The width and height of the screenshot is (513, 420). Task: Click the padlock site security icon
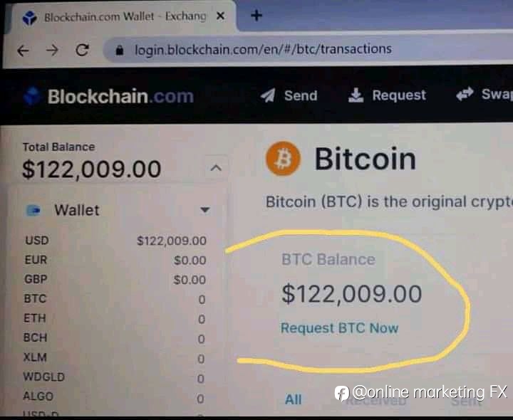120,50
